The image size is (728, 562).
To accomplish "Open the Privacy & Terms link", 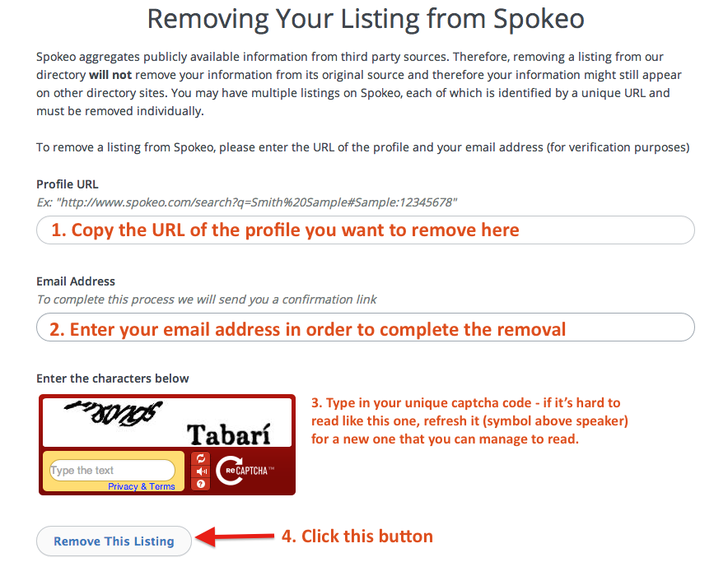I will point(141,486).
